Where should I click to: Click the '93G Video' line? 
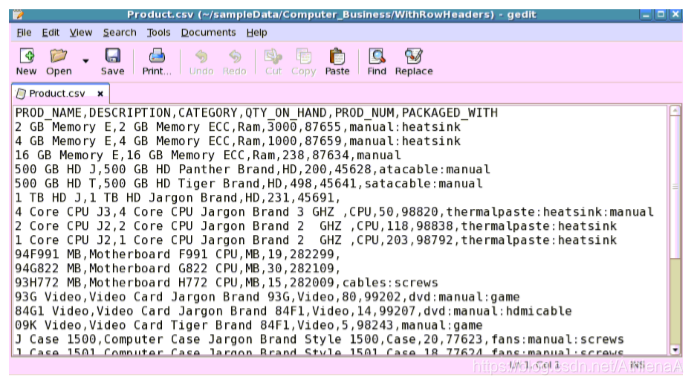(267, 297)
